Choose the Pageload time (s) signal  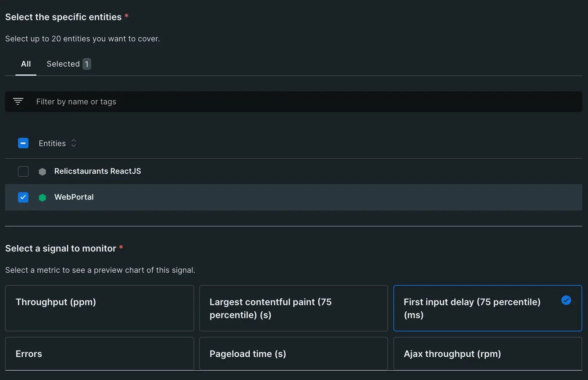point(293,354)
